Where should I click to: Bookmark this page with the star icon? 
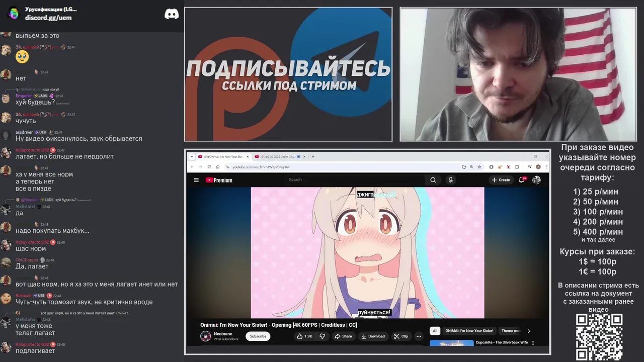pos(479,167)
